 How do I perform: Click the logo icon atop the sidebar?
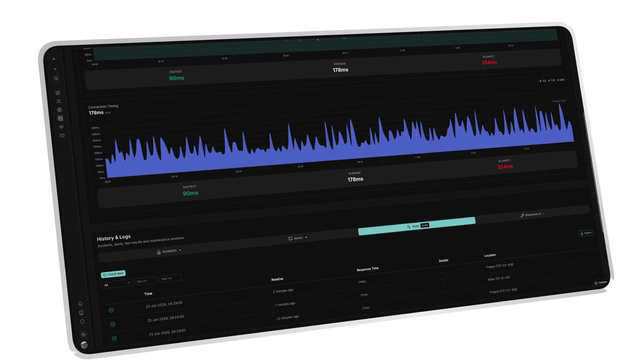coord(54,59)
